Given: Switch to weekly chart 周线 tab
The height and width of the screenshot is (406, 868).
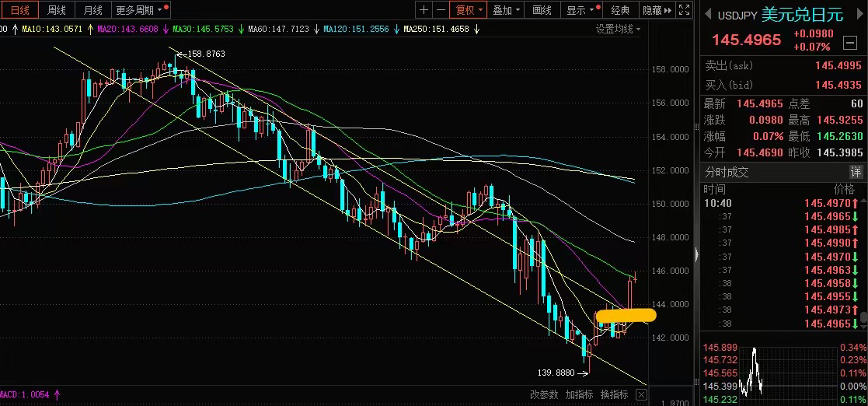Looking at the screenshot, I should 57,10.
